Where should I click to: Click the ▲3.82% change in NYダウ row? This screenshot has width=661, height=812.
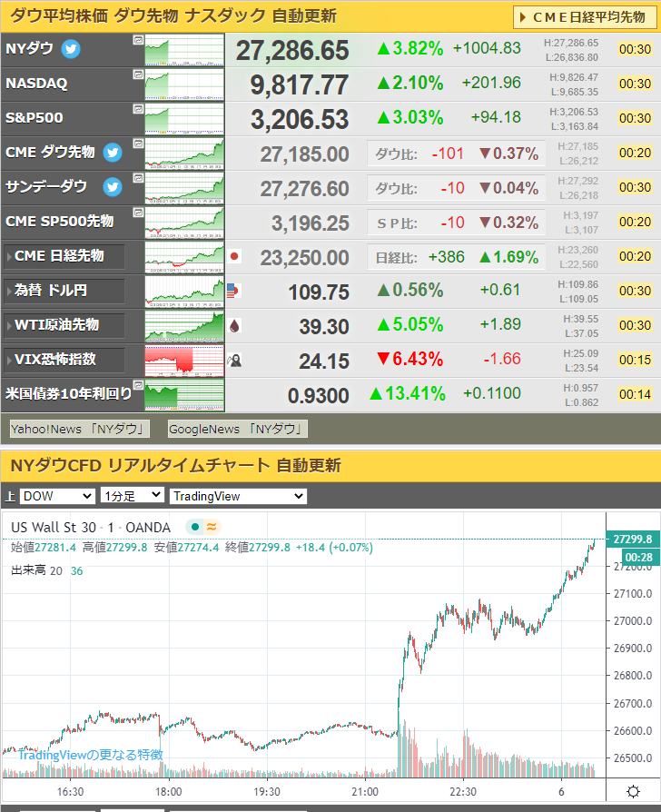tap(410, 49)
